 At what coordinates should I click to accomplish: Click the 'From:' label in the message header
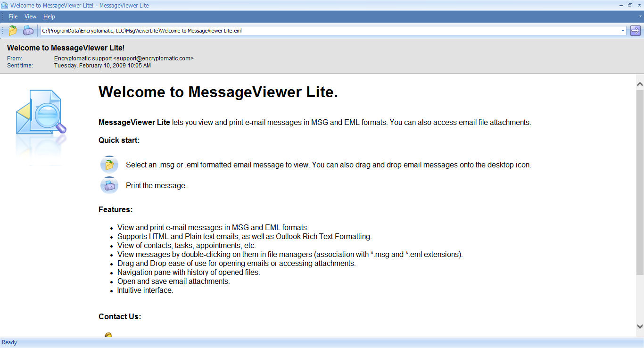tap(15, 58)
